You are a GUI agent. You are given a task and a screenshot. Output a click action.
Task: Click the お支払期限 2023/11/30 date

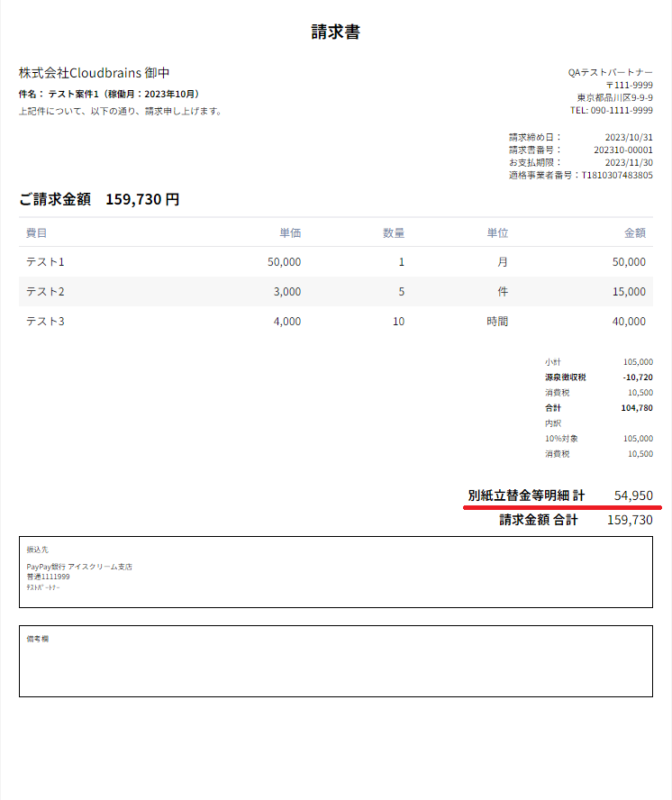[x=629, y=163]
